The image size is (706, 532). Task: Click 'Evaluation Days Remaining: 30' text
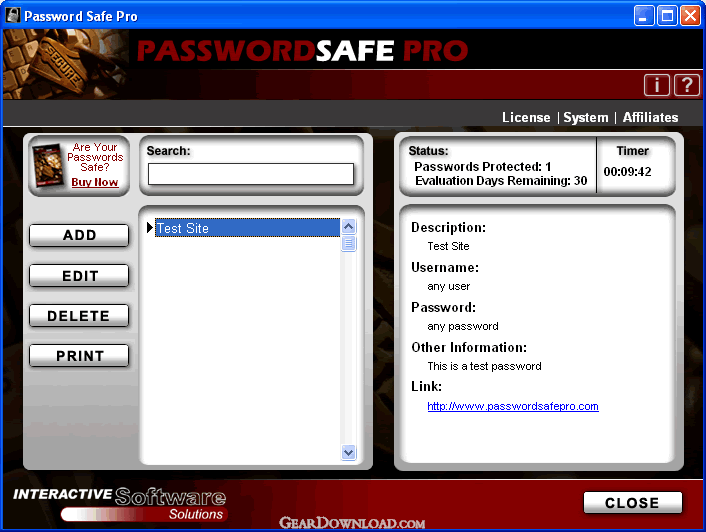[501, 180]
